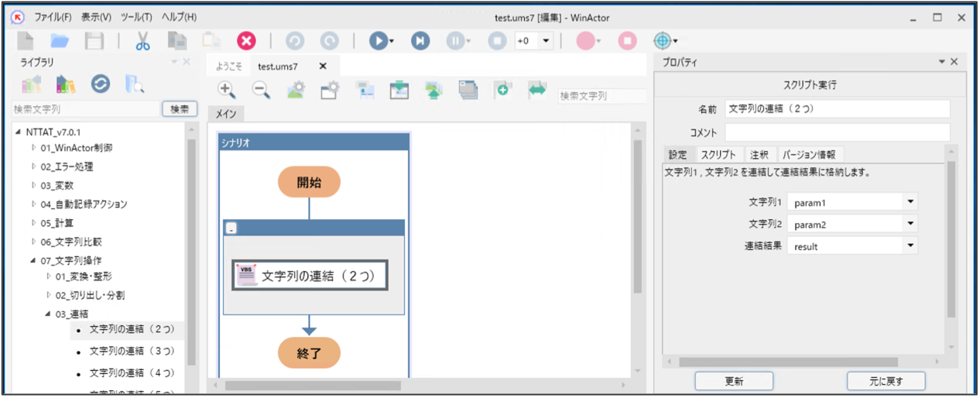This screenshot has width=980, height=398.
Task: Zoom in on the flowchart
Action: point(227,90)
